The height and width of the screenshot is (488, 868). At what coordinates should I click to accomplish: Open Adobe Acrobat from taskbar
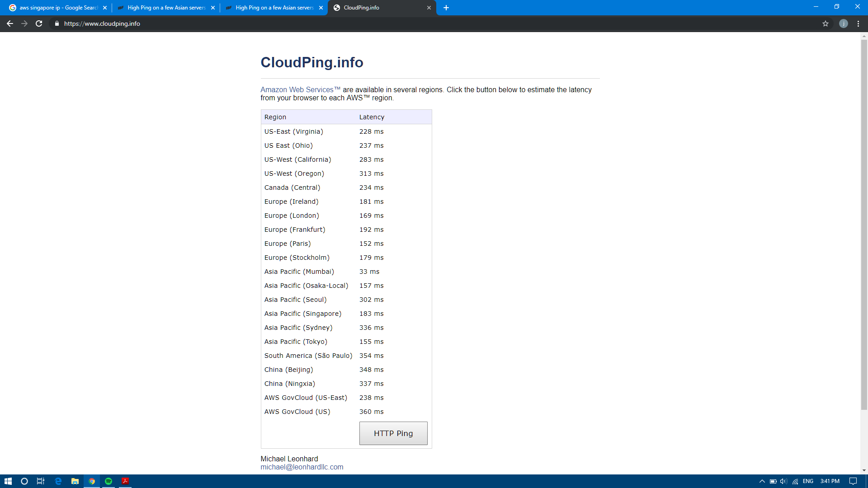(125, 481)
